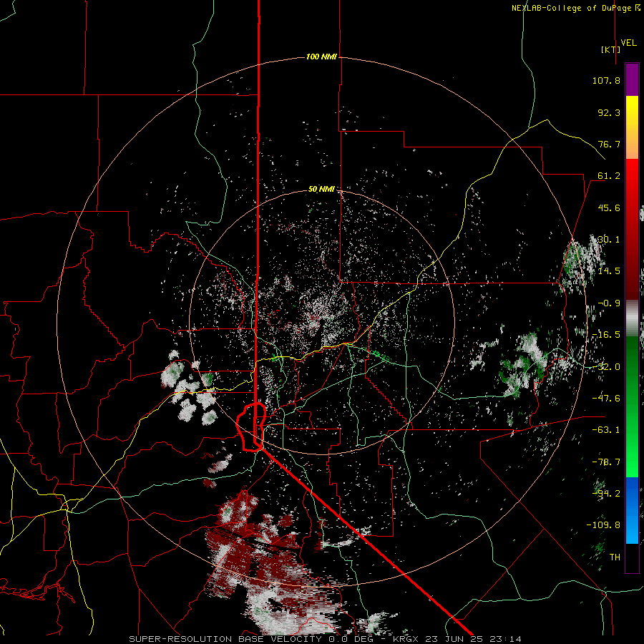The image size is (644, 644).
Task: Select the VEL legend title
Action: click(628, 43)
